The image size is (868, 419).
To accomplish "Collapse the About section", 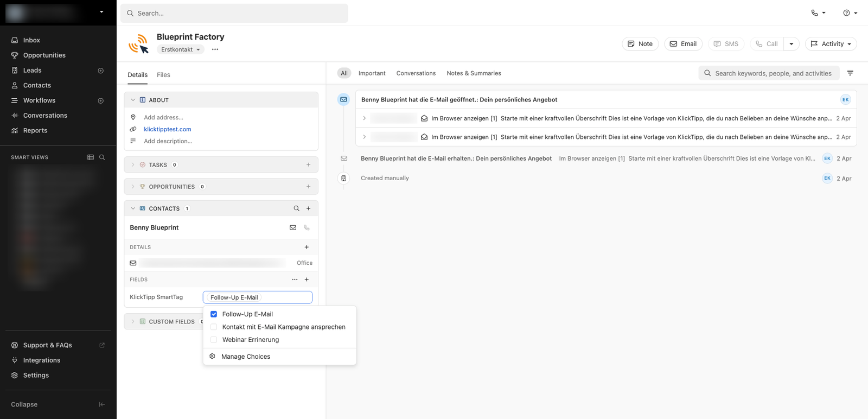I will pyautogui.click(x=133, y=100).
